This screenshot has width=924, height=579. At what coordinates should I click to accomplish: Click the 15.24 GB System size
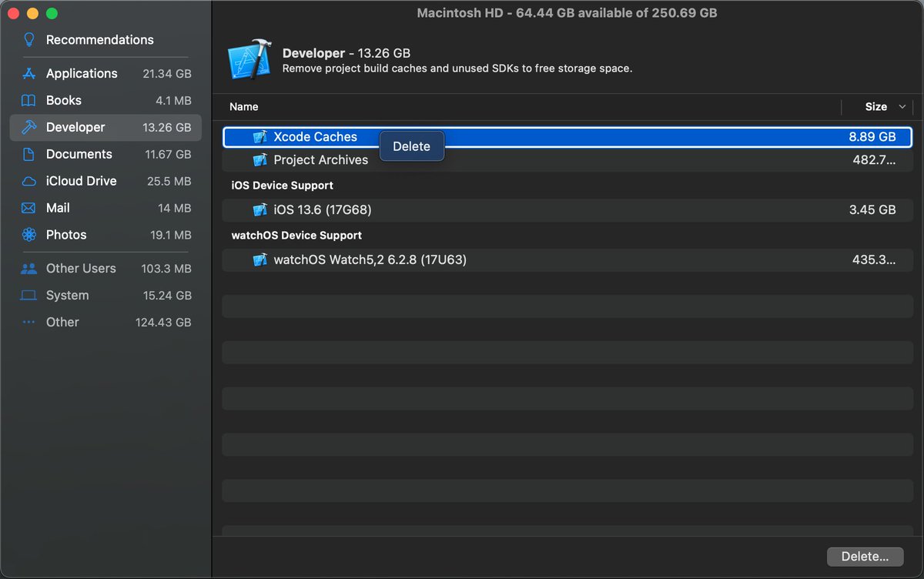tap(167, 296)
